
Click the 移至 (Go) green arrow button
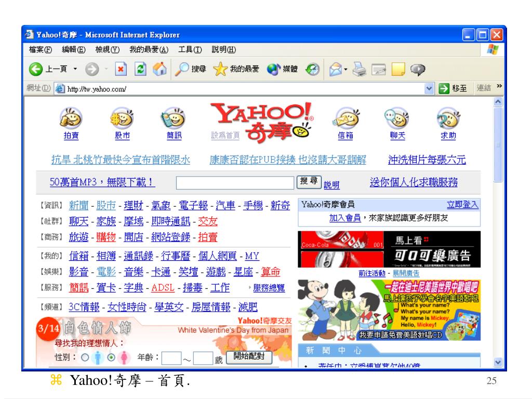click(453, 88)
